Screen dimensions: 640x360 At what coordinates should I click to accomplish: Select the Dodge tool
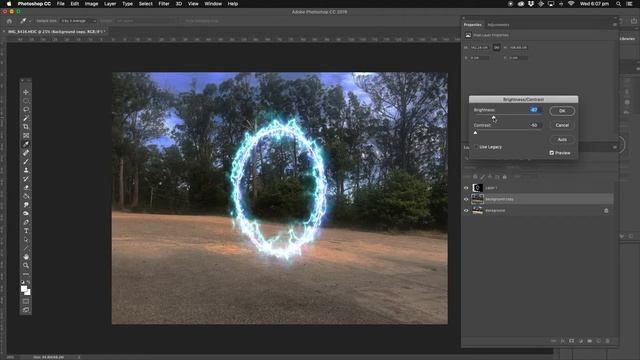tap(26, 213)
